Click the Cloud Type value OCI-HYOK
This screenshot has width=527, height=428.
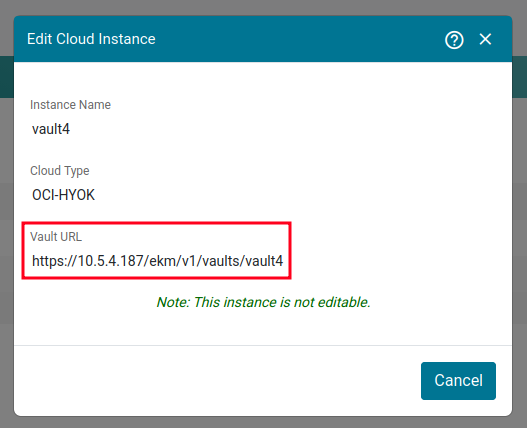(x=63, y=195)
